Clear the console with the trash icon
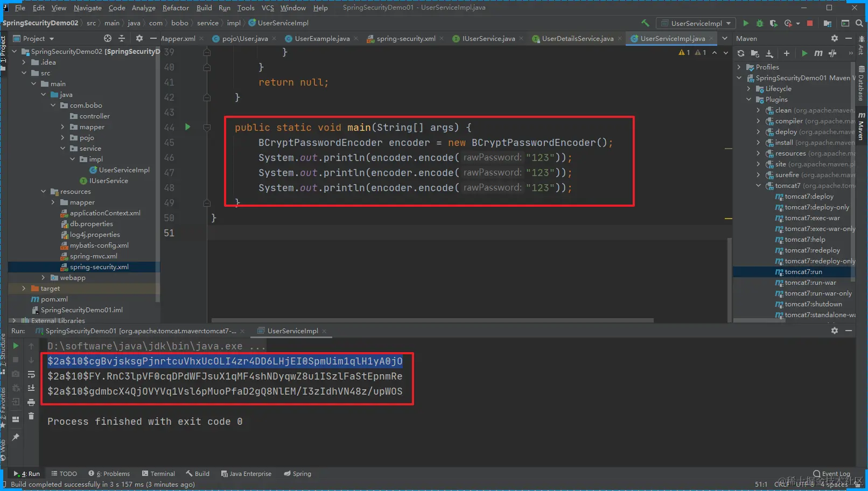Image resolution: width=868 pixels, height=491 pixels. (31, 416)
